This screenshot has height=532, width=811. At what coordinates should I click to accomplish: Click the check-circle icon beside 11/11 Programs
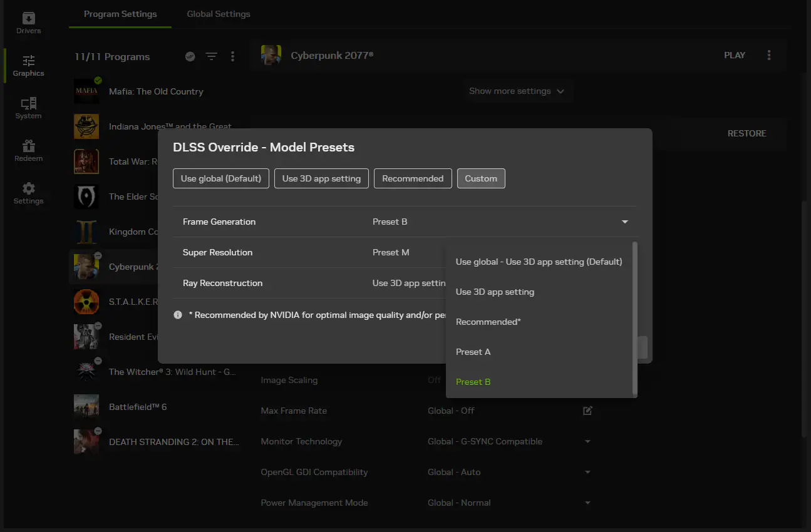[x=190, y=56]
